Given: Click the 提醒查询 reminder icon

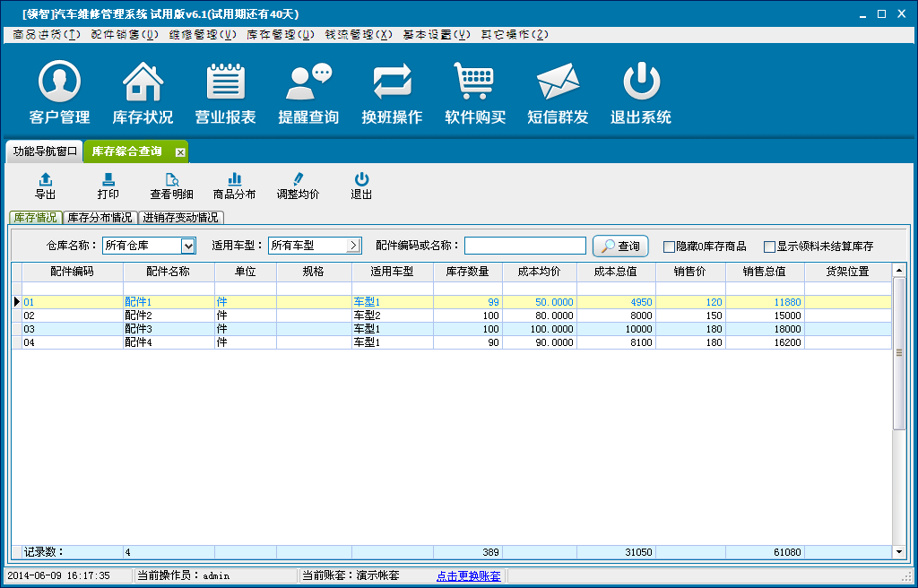Looking at the screenshot, I should (308, 82).
